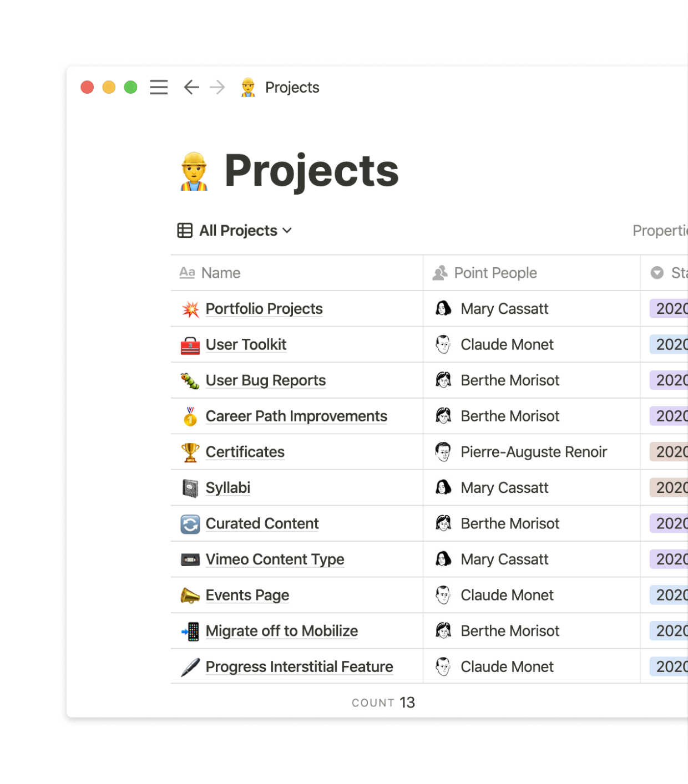Click the Aa icon in the Name header
688x784 pixels.
tap(187, 272)
